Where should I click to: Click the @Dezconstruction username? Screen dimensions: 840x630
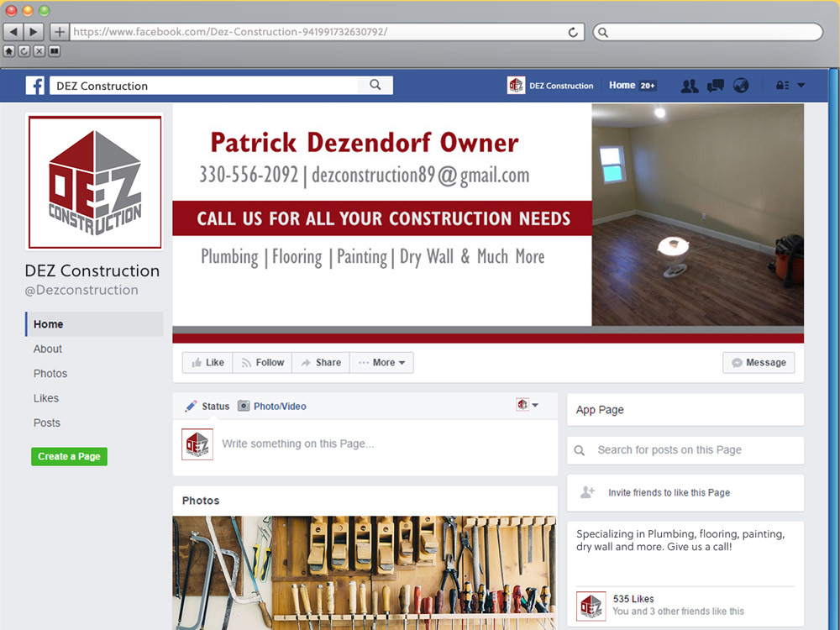point(81,290)
